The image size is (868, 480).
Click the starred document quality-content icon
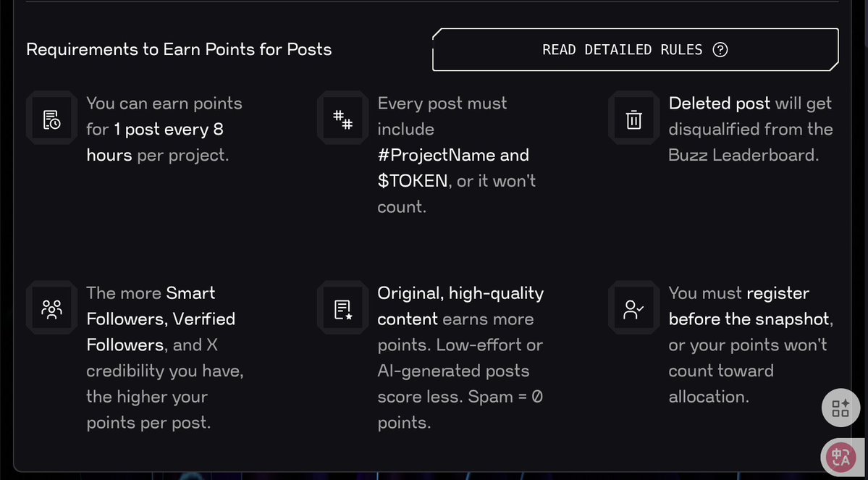(342, 308)
